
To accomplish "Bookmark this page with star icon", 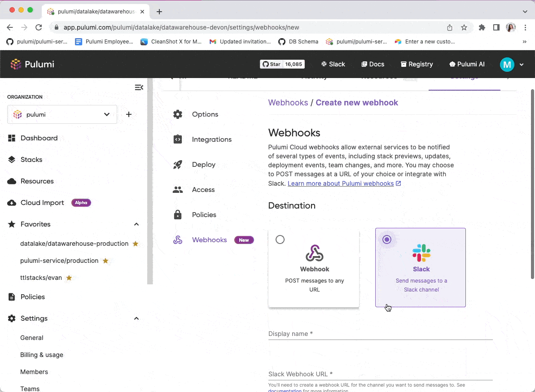I will pos(464,28).
